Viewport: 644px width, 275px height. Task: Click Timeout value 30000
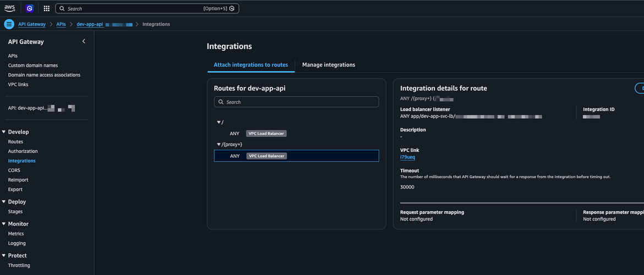point(407,187)
